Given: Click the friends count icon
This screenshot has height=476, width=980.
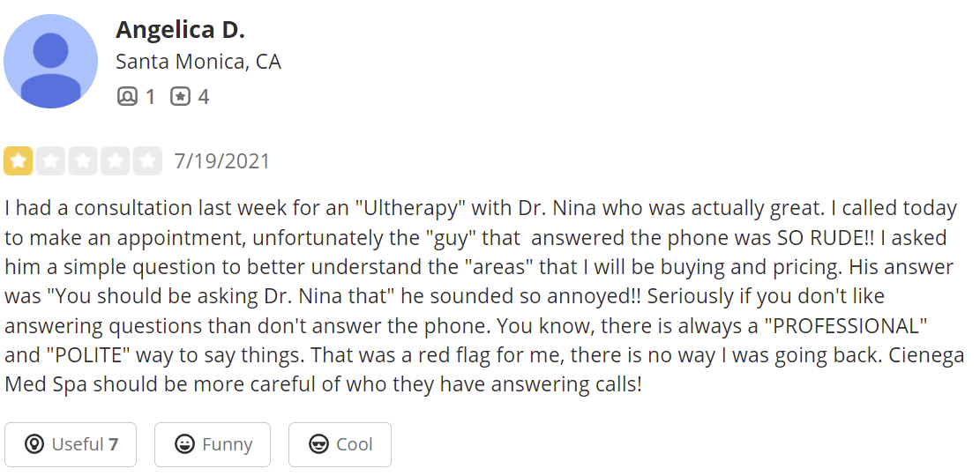Looking at the screenshot, I should [127, 96].
